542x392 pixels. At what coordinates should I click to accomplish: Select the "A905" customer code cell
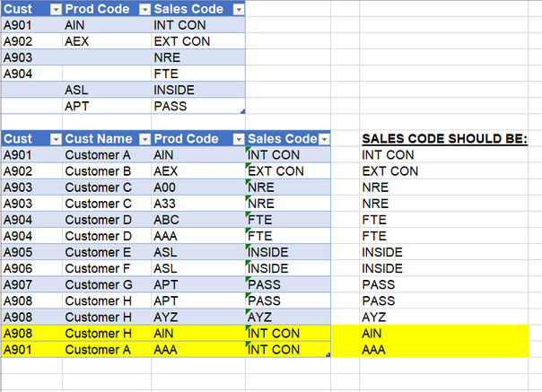point(31,252)
